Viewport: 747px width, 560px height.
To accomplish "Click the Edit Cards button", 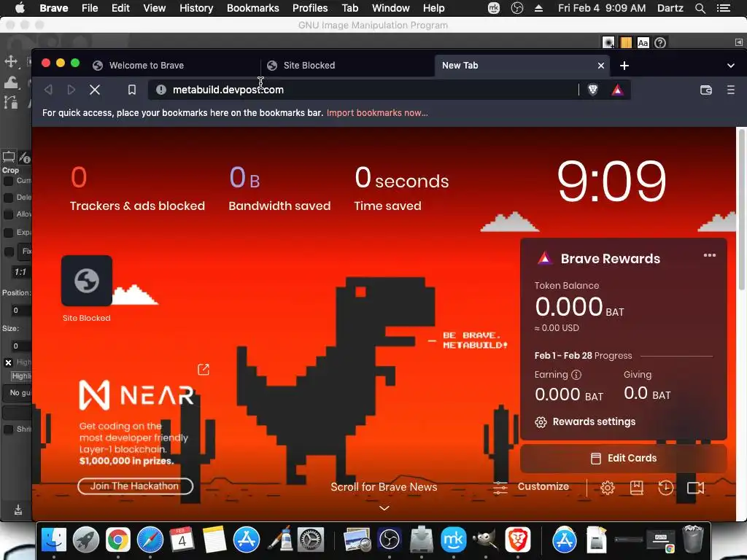I will click(x=623, y=458).
